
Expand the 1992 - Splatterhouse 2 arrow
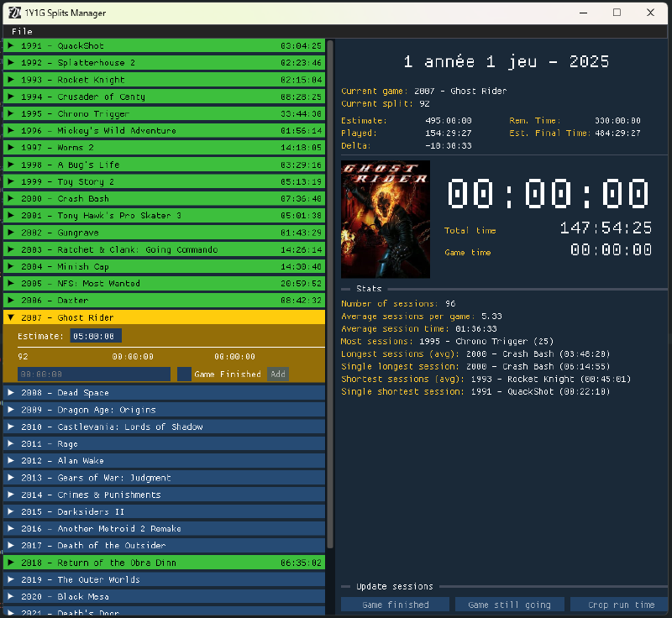click(x=11, y=62)
